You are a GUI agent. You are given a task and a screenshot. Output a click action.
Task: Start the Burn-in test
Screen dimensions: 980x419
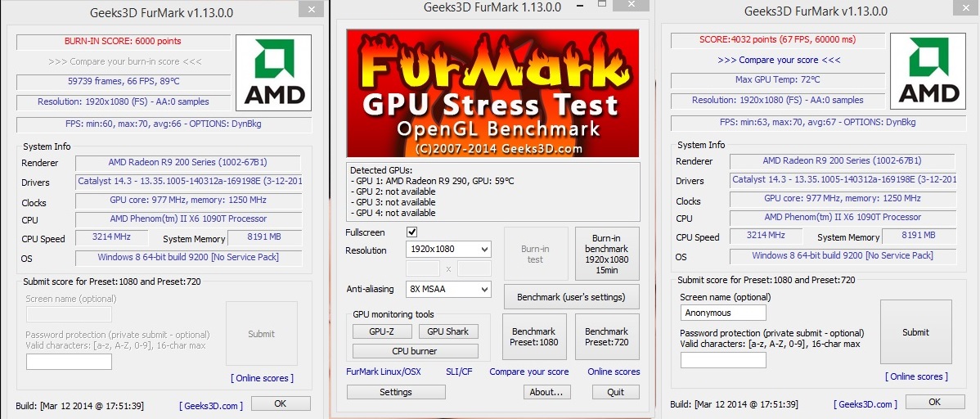[x=536, y=254]
